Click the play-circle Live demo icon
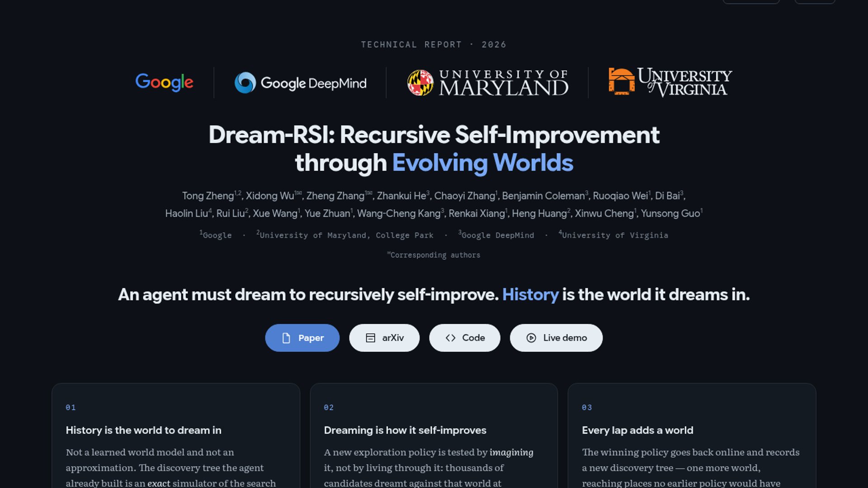The height and width of the screenshot is (488, 868). [531, 338]
